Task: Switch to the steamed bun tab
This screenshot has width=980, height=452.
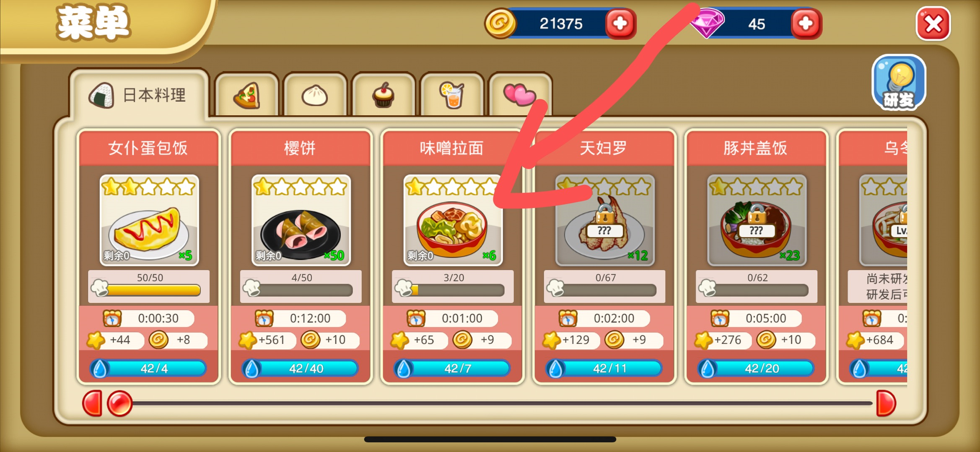Action: pyautogui.click(x=315, y=95)
